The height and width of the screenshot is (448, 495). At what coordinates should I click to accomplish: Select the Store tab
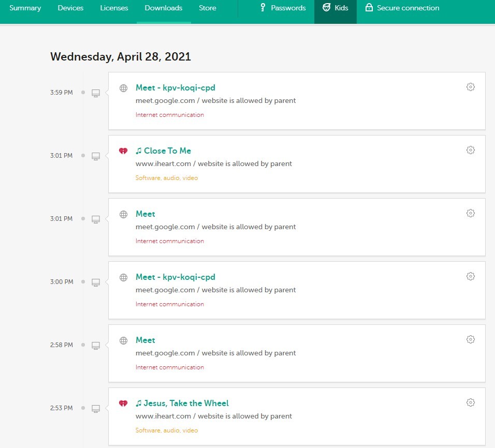click(208, 8)
